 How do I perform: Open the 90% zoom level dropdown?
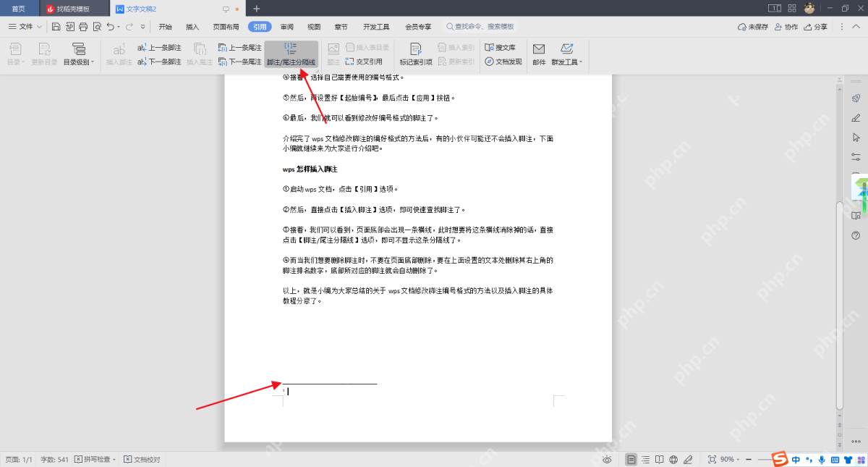730,460
